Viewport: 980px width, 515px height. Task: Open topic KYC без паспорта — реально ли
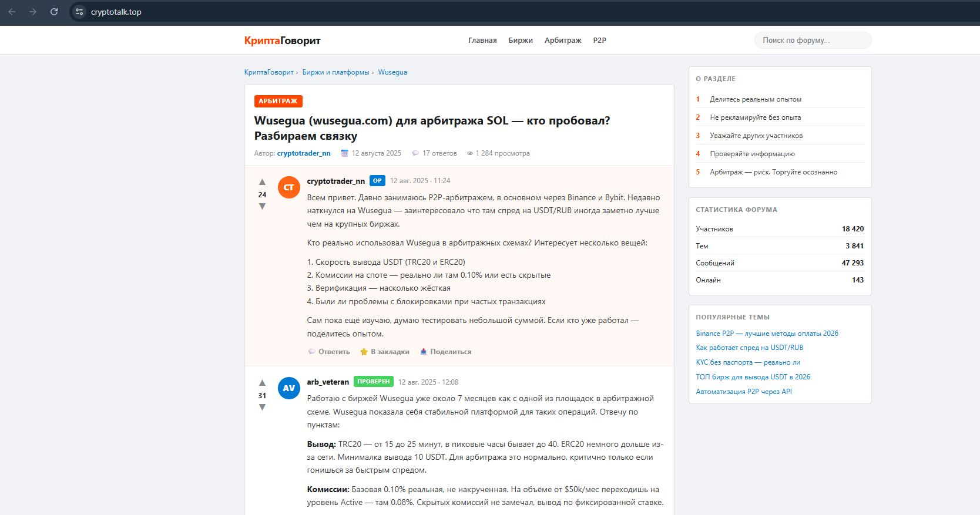pyautogui.click(x=748, y=362)
